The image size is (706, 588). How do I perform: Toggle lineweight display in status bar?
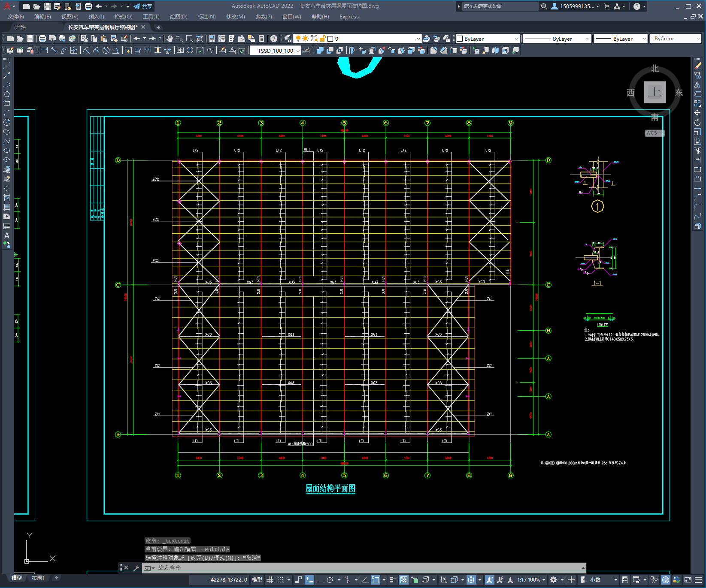(x=393, y=580)
